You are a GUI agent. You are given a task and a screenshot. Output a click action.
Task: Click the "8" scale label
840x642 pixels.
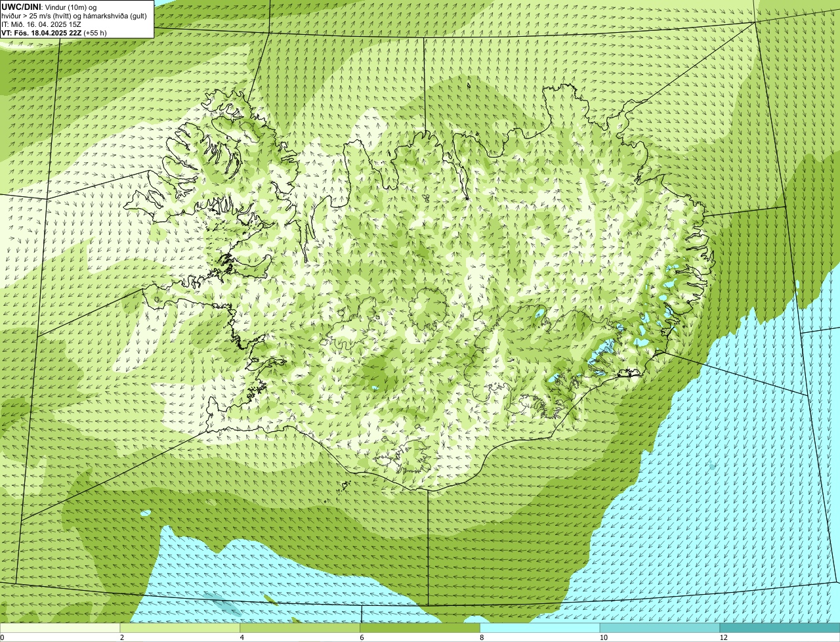tap(482, 637)
